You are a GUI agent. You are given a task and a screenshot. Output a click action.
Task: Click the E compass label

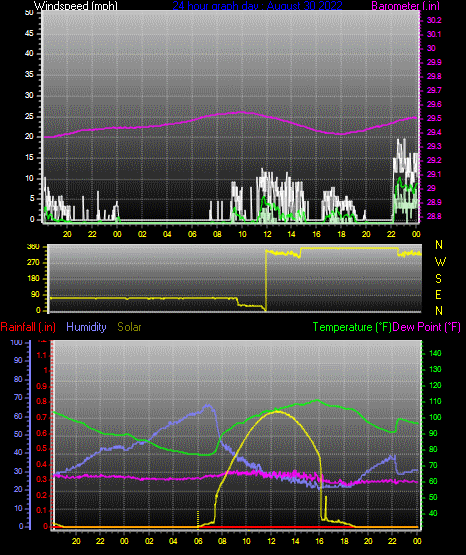point(438,295)
